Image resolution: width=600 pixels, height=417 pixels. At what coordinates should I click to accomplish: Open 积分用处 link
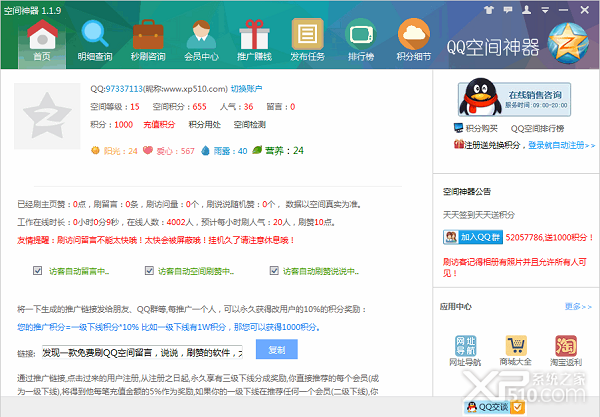pyautogui.click(x=205, y=125)
